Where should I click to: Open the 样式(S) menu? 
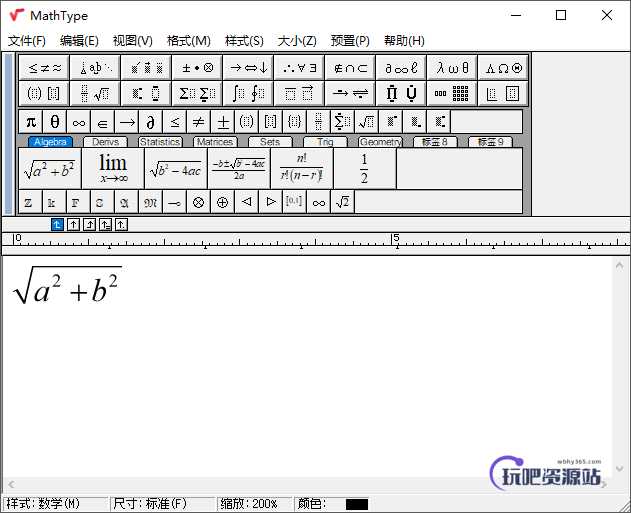[x=244, y=41]
